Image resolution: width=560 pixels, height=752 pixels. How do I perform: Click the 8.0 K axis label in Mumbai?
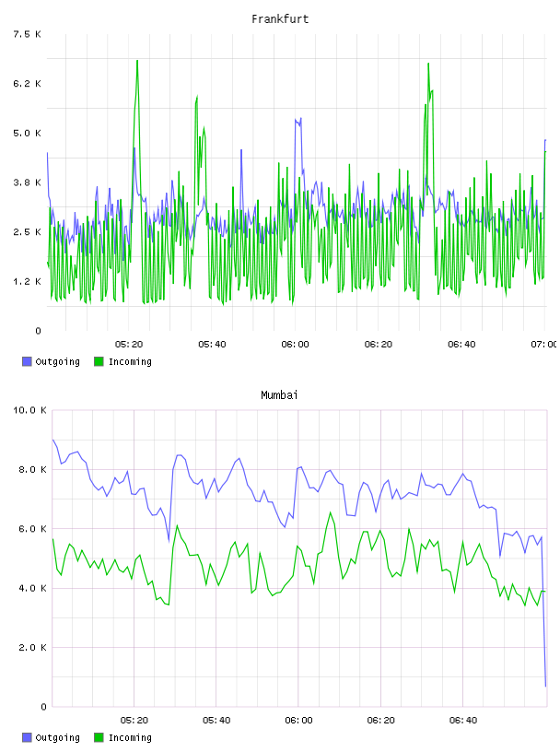32,469
